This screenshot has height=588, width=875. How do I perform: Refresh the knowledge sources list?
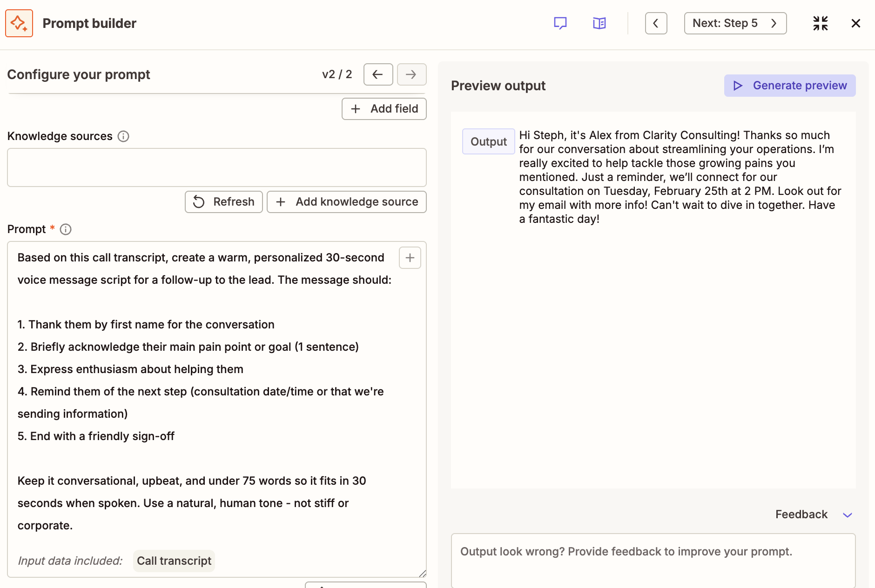coord(223,201)
